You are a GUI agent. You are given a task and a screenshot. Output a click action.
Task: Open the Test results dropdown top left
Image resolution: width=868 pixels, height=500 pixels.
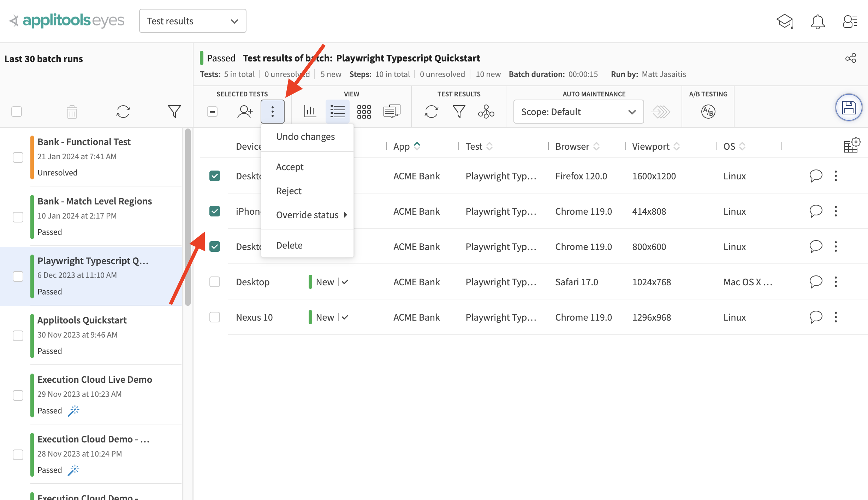click(x=191, y=21)
